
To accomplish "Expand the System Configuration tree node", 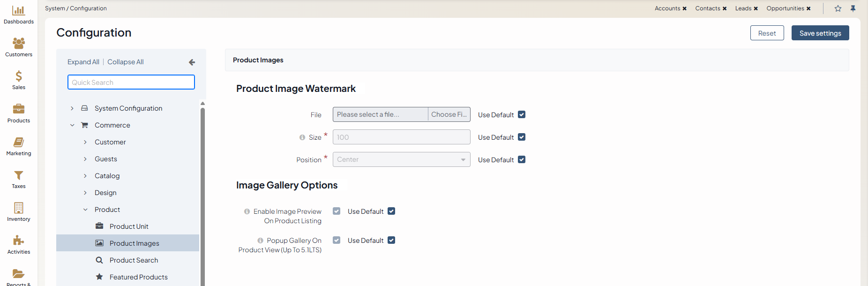I will [72, 108].
